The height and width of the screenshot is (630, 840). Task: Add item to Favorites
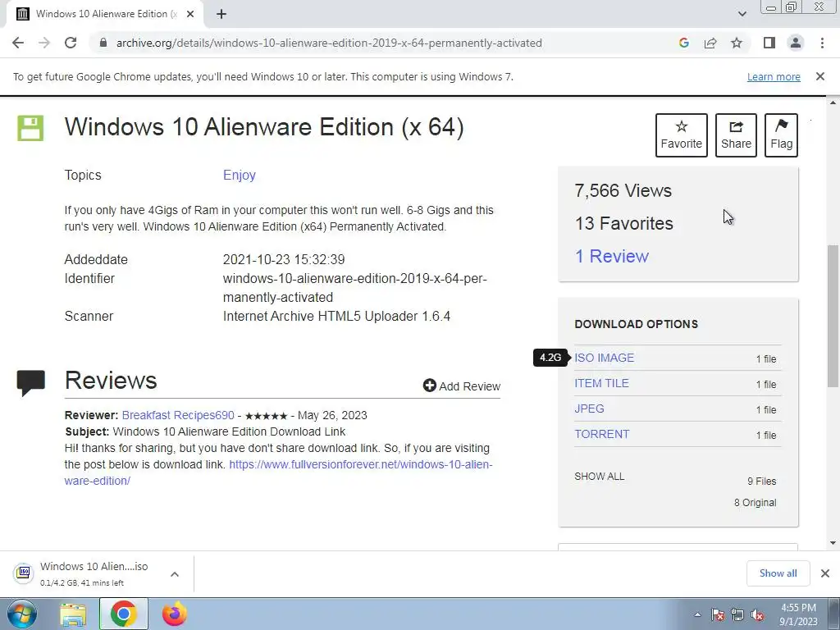[x=682, y=135]
